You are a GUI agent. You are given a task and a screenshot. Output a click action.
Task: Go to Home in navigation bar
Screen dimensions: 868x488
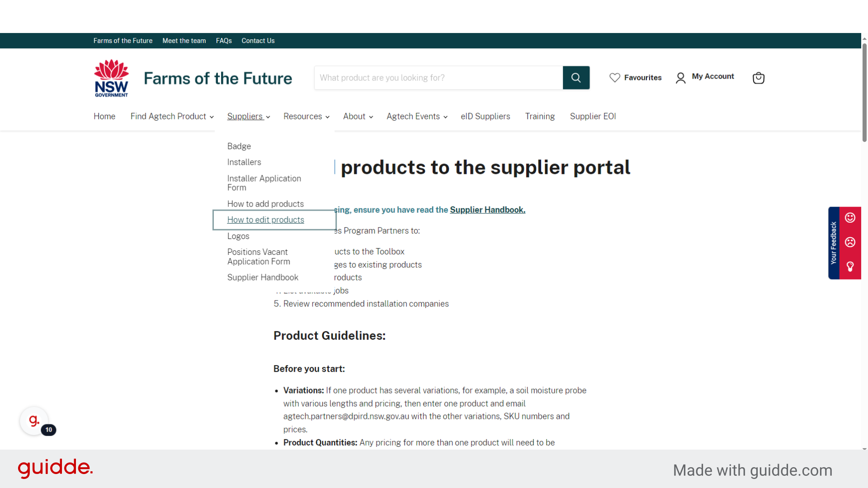[104, 116]
